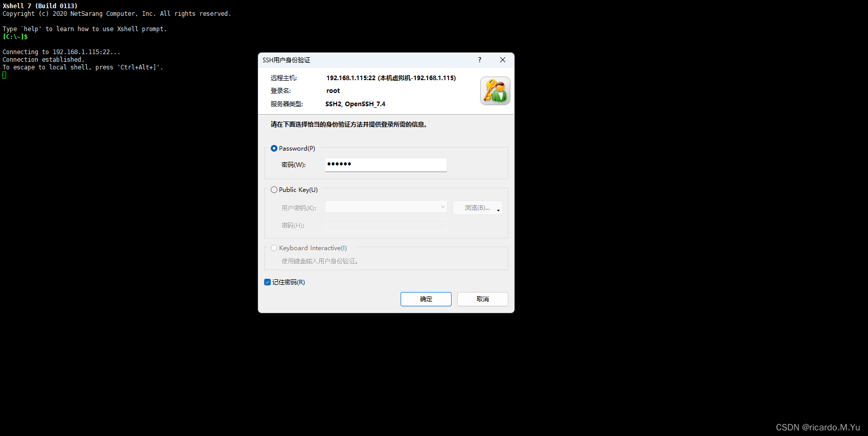Click the login name value root

click(x=333, y=91)
